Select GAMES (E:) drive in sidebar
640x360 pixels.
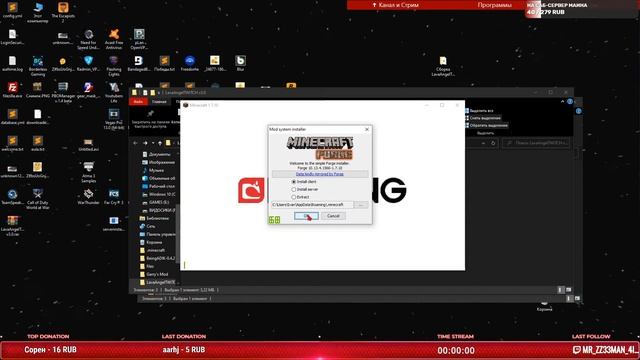[x=155, y=202]
